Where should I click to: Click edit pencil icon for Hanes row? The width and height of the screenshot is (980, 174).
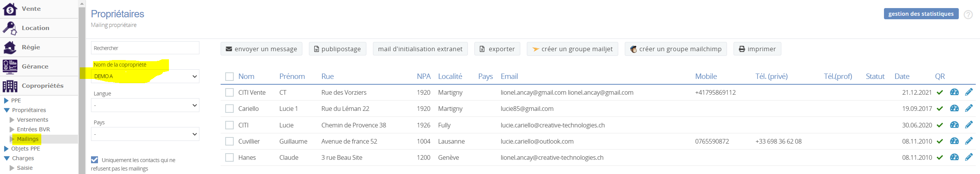point(969,157)
